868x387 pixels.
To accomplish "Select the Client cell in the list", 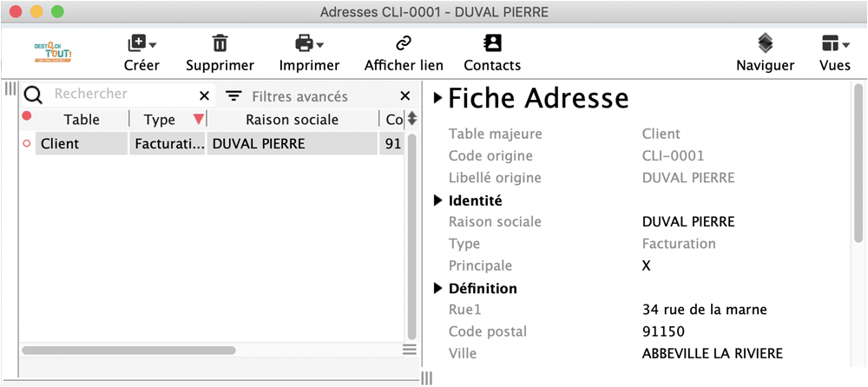I will 82,144.
